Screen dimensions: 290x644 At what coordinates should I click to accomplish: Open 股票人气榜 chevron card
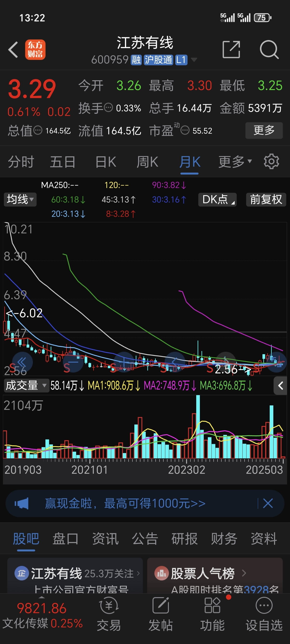[215, 576]
